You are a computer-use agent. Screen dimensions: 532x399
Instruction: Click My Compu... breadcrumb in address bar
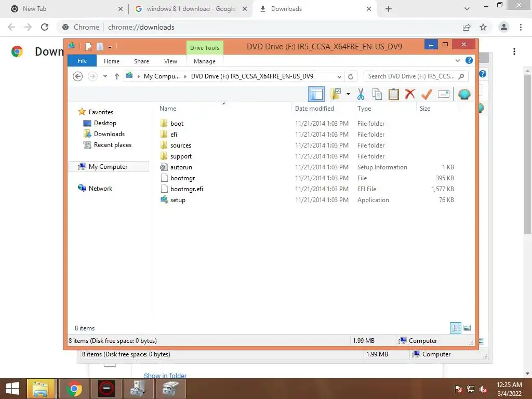pos(162,76)
